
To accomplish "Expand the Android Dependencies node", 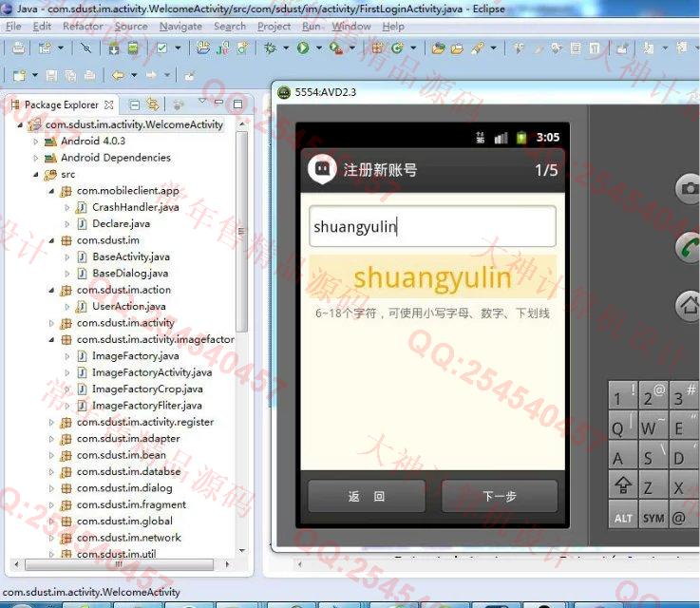I will (36, 158).
